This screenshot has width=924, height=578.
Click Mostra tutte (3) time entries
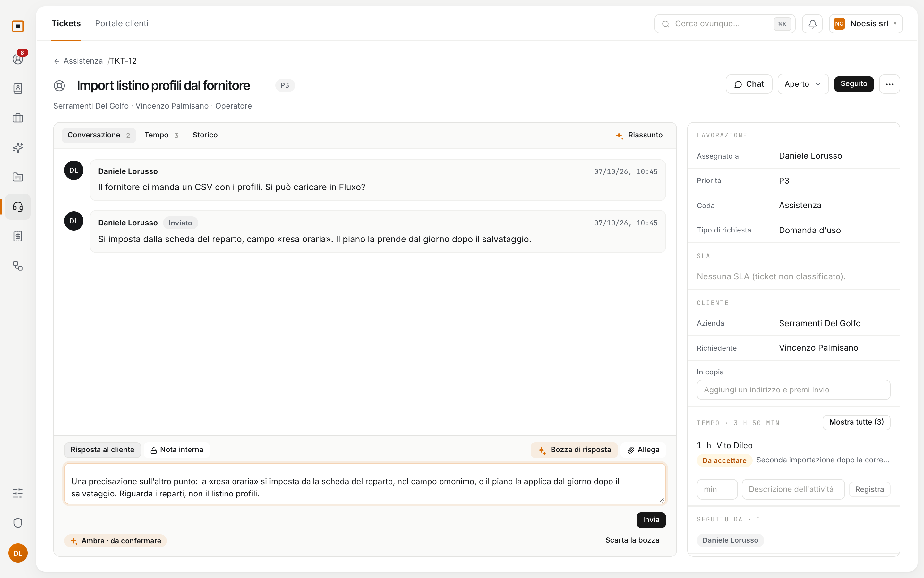856,422
